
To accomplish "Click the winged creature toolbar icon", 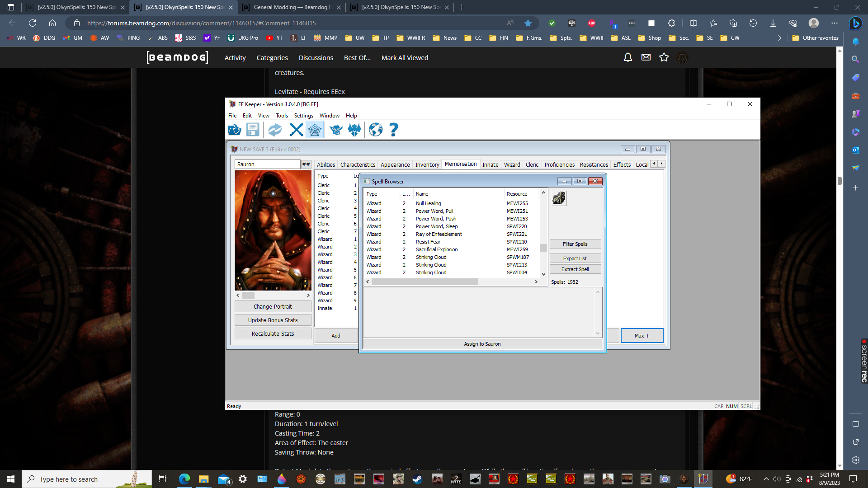I will click(x=354, y=130).
